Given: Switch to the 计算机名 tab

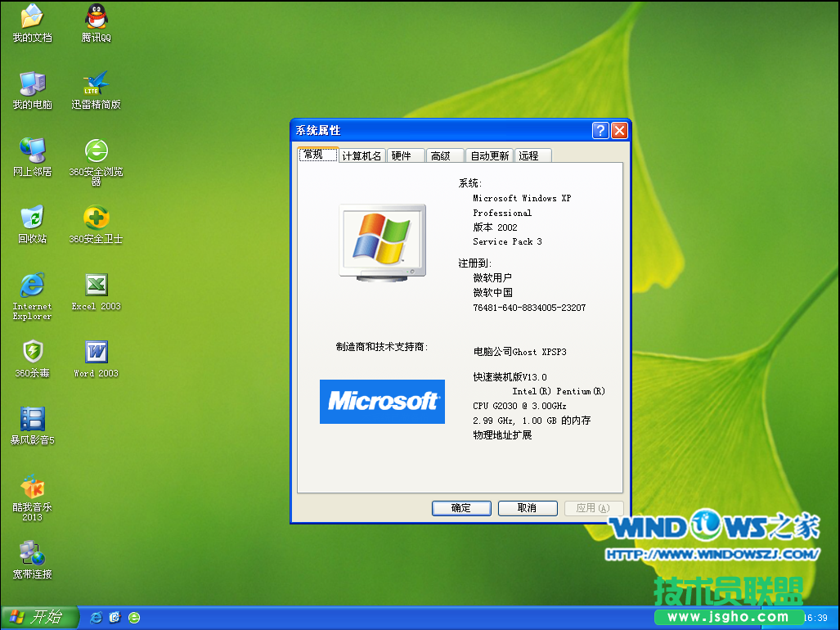Looking at the screenshot, I should [362, 155].
